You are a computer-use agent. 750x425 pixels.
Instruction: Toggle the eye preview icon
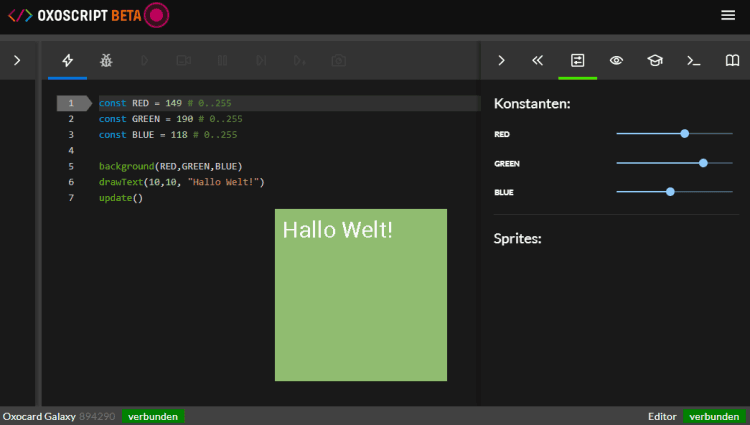tap(616, 61)
